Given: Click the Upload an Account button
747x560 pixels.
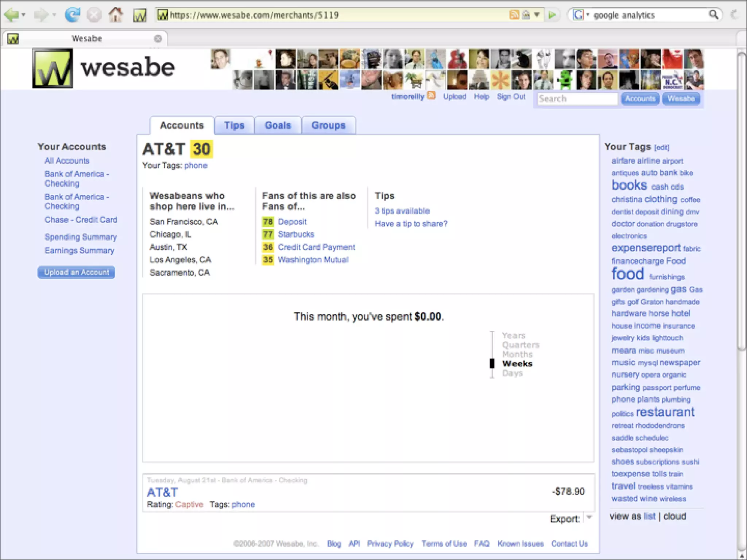Looking at the screenshot, I should (77, 272).
